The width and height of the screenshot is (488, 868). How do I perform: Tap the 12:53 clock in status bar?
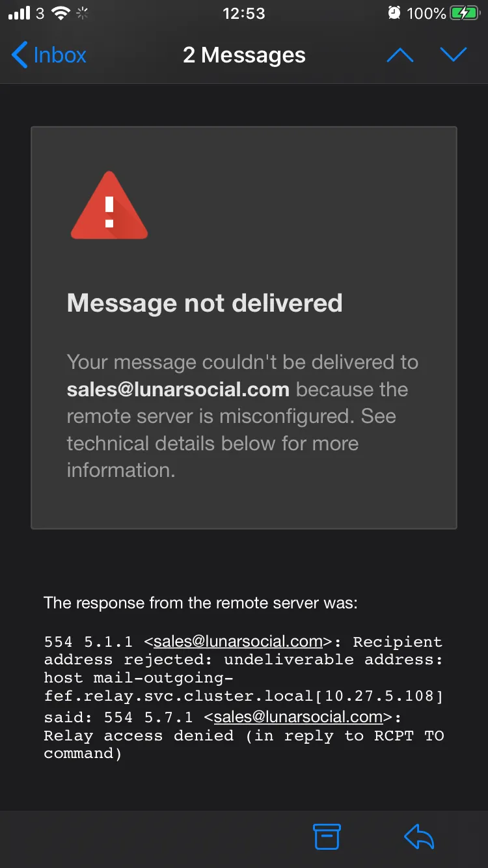coord(244,14)
